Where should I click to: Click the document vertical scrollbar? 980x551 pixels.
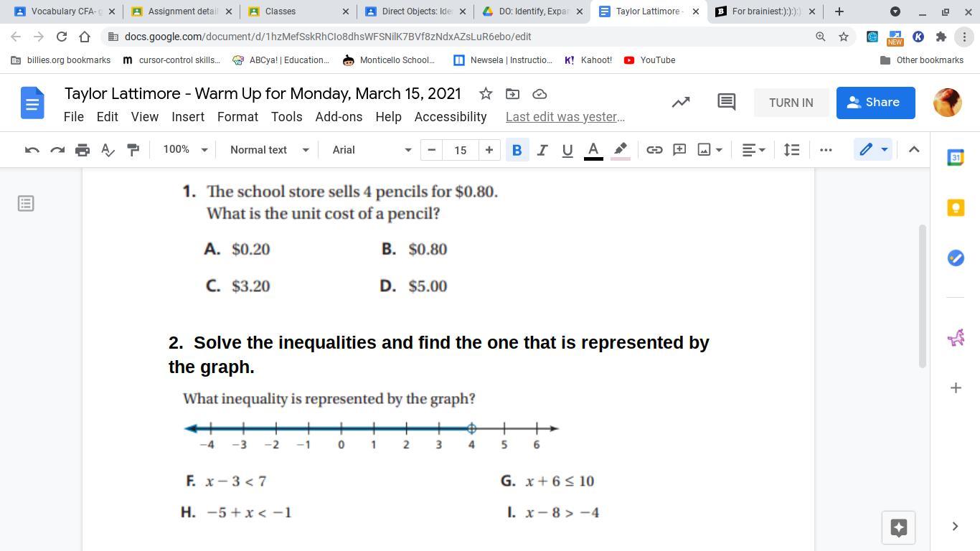click(923, 296)
